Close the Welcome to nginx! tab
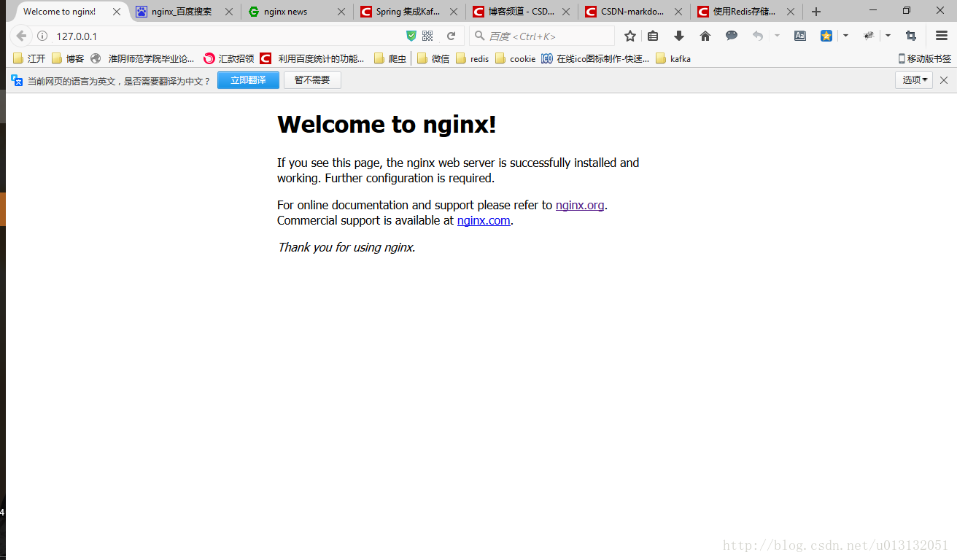Viewport: 957px width, 560px height. 117,12
